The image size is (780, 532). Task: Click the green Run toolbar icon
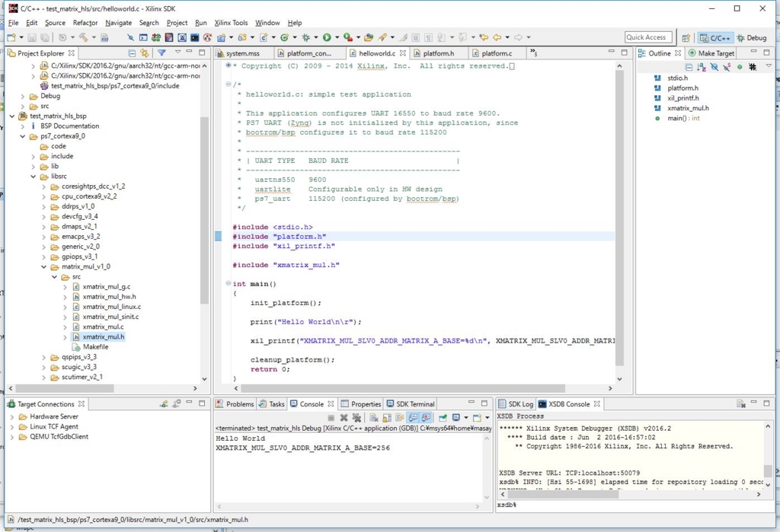326,37
